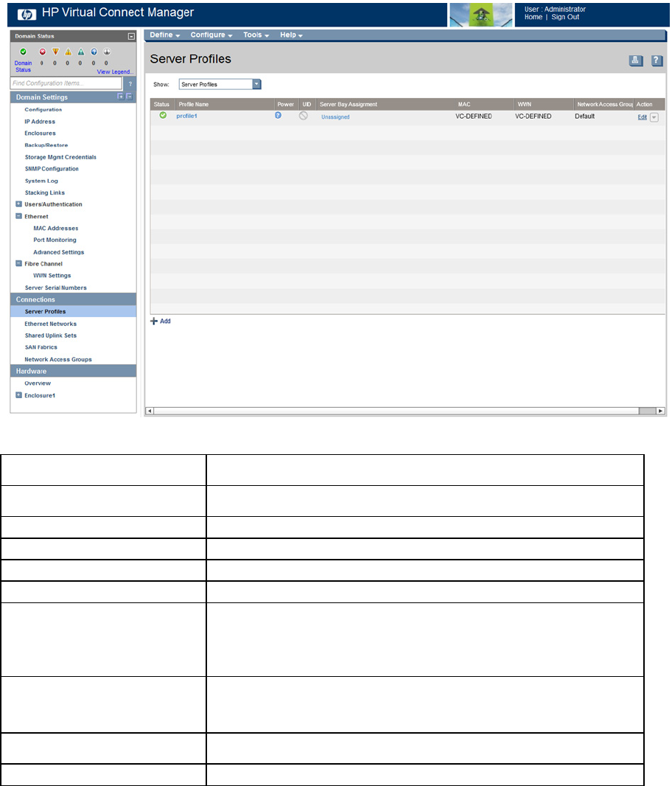Click the Domain Status link
Image resolution: width=672 pixels, height=786 pixels.
point(23,66)
